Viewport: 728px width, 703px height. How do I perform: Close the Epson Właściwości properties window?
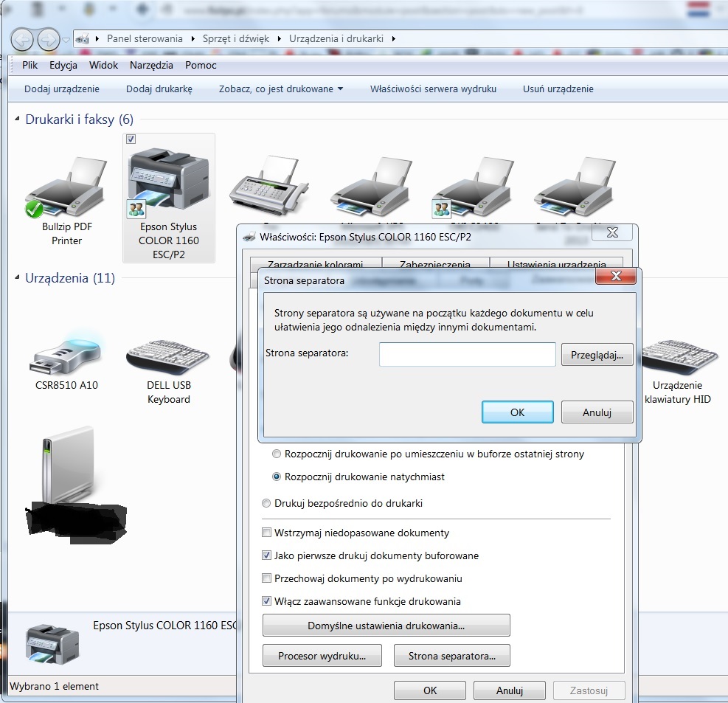pos(612,232)
